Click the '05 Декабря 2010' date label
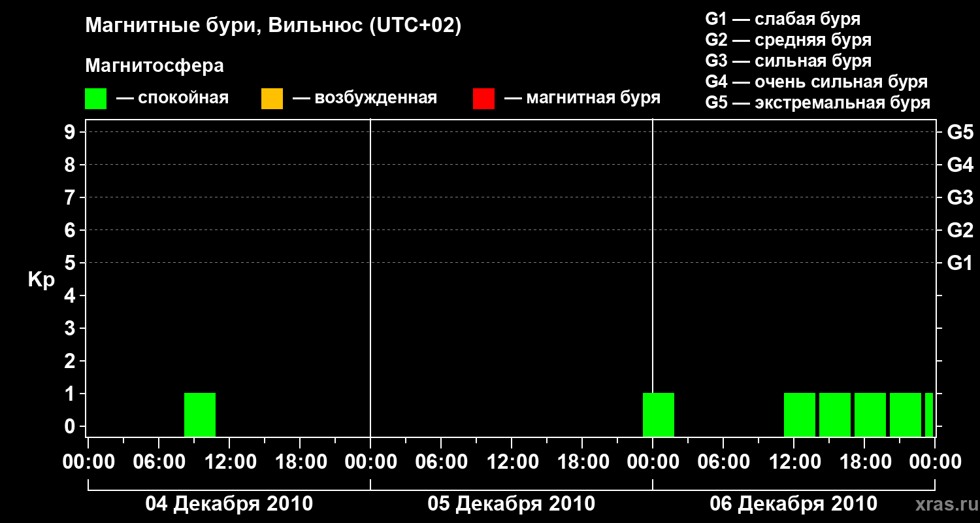This screenshot has height=523, width=980. 511,503
